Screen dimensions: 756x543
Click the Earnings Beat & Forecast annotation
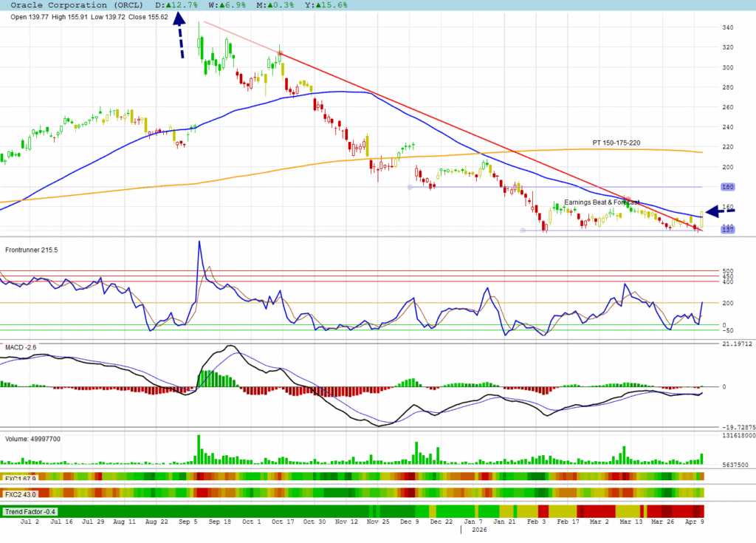pyautogui.click(x=602, y=202)
